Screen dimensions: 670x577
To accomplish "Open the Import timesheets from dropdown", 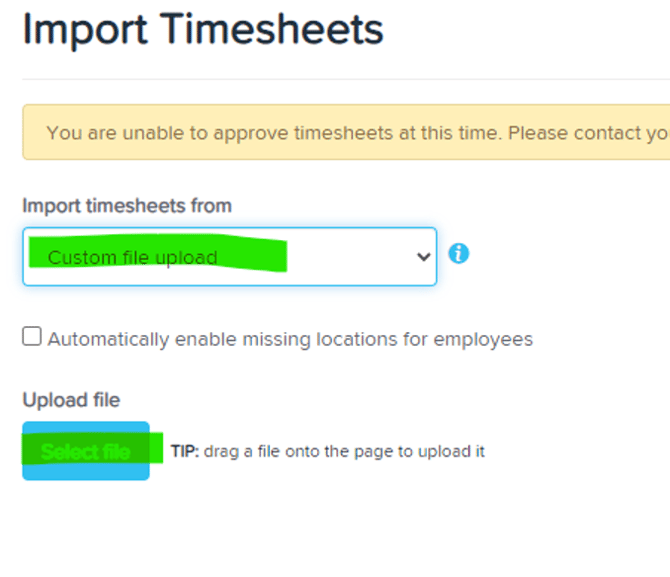I will 229,256.
